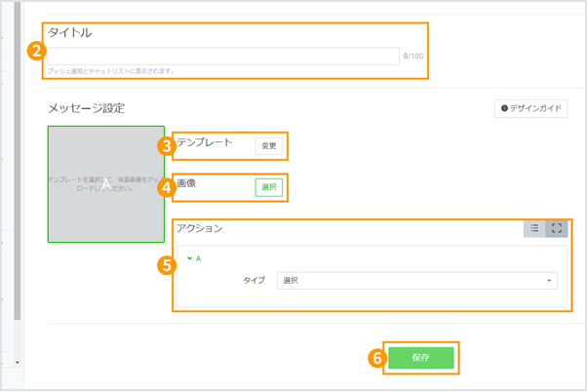This screenshot has height=392, width=587.
Task: Open the デザインガイド button
Action: click(x=531, y=109)
